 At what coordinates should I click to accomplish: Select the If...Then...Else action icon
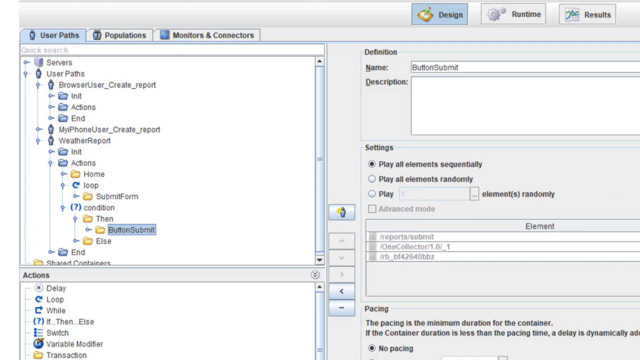click(39, 321)
